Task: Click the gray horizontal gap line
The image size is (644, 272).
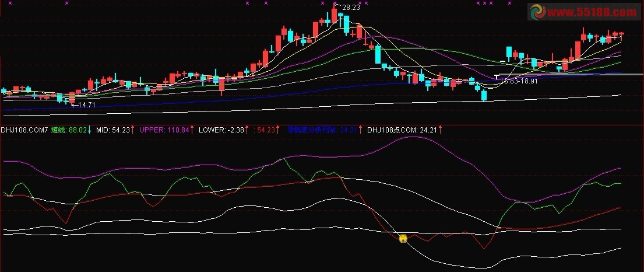Action: (x=571, y=75)
